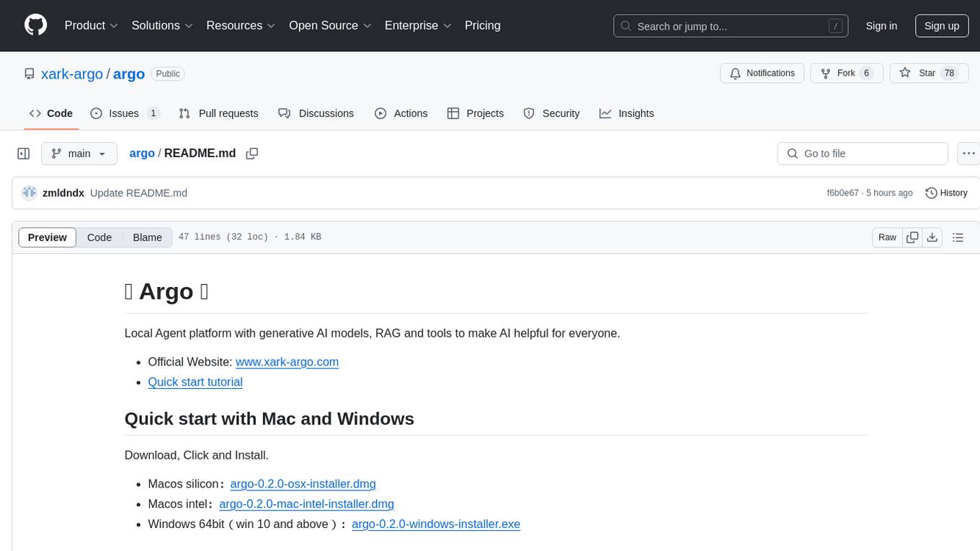The width and height of the screenshot is (980, 551).
Task: Open the zmldndx author profile
Action: [x=63, y=193]
